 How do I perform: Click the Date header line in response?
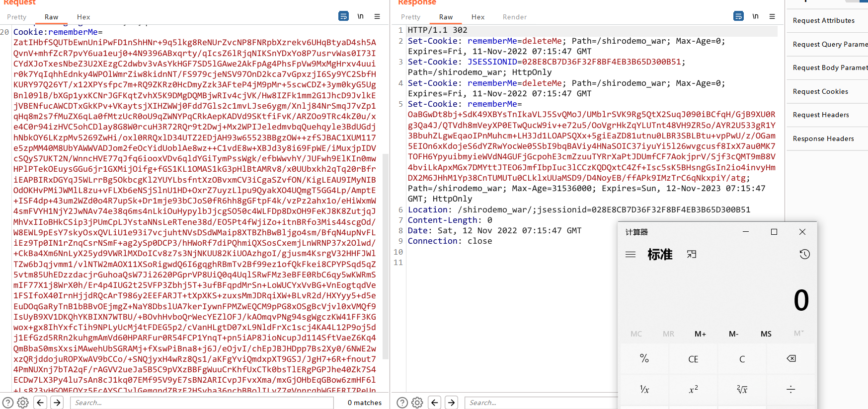pyautogui.click(x=494, y=230)
